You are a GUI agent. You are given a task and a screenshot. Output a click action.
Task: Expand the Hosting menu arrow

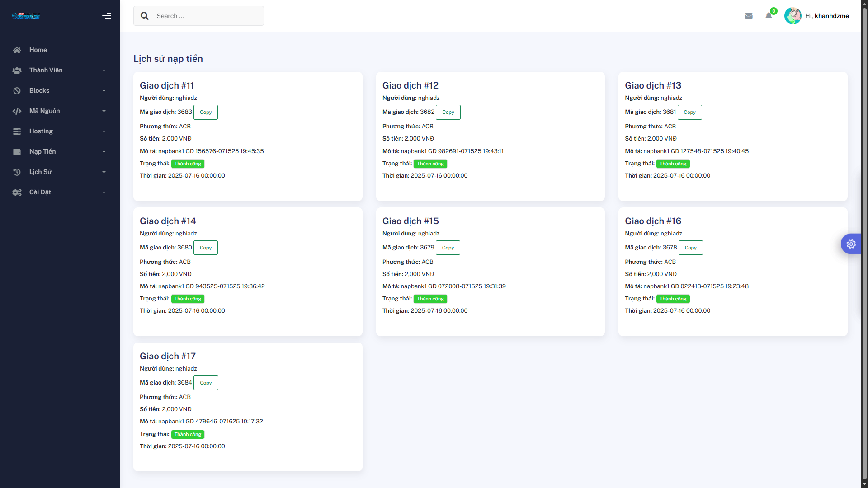(x=104, y=131)
